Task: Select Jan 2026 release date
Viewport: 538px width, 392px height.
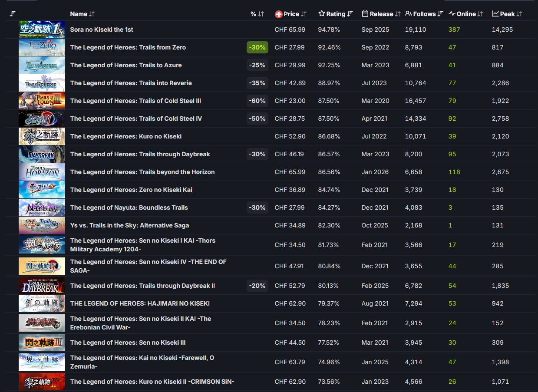Action: coord(375,172)
